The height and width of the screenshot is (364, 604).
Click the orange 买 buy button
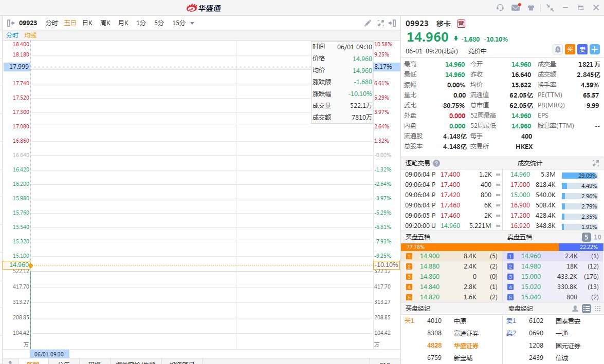(570, 49)
